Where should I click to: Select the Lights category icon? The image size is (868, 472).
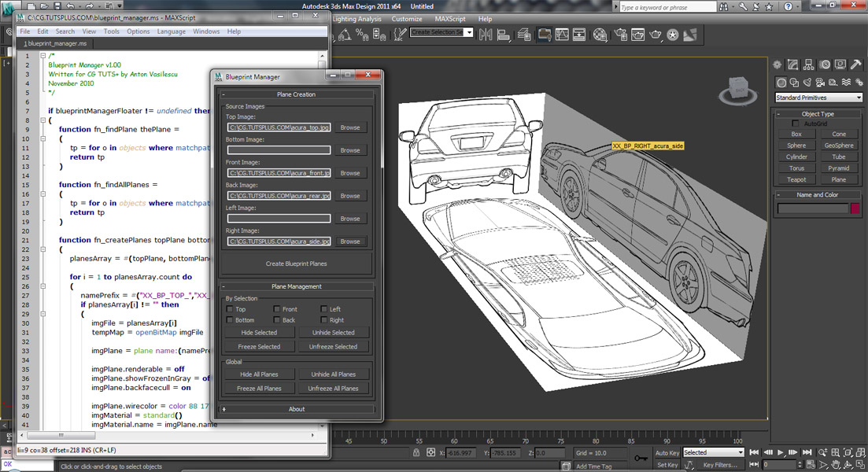[807, 83]
